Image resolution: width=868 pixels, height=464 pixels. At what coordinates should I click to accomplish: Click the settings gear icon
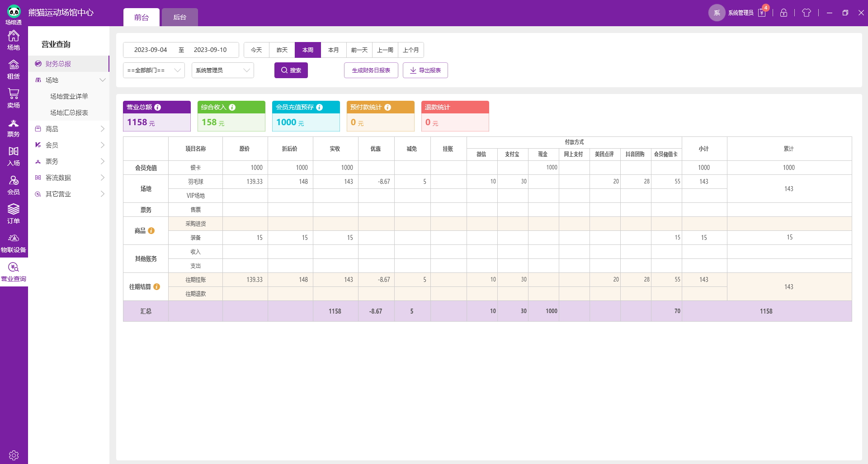(x=14, y=455)
